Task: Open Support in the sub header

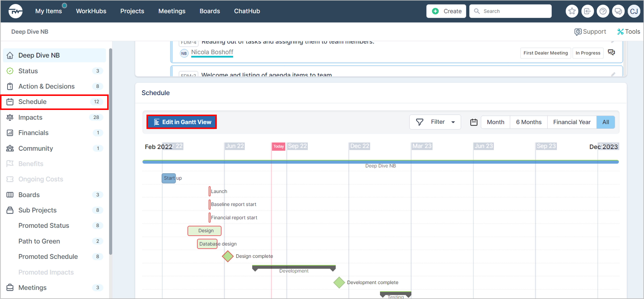Action: tap(590, 32)
